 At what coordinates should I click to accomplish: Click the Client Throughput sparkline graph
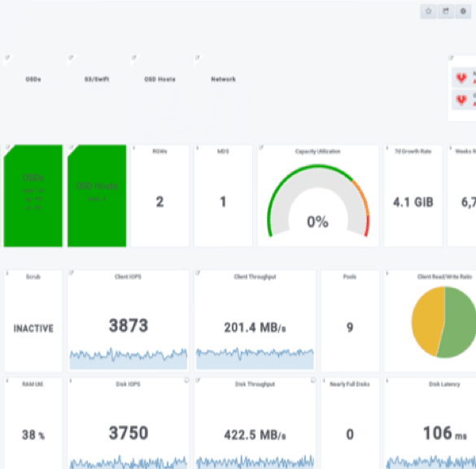(x=255, y=358)
